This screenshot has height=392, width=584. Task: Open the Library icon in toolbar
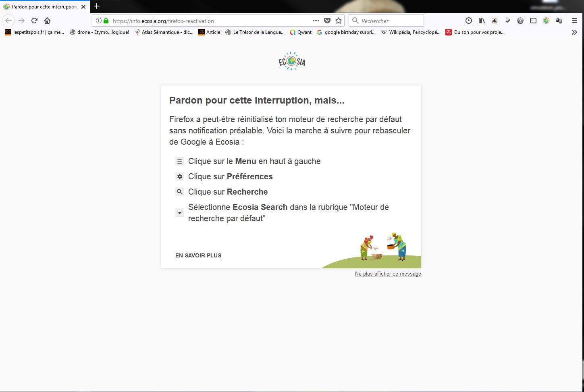pyautogui.click(x=481, y=21)
